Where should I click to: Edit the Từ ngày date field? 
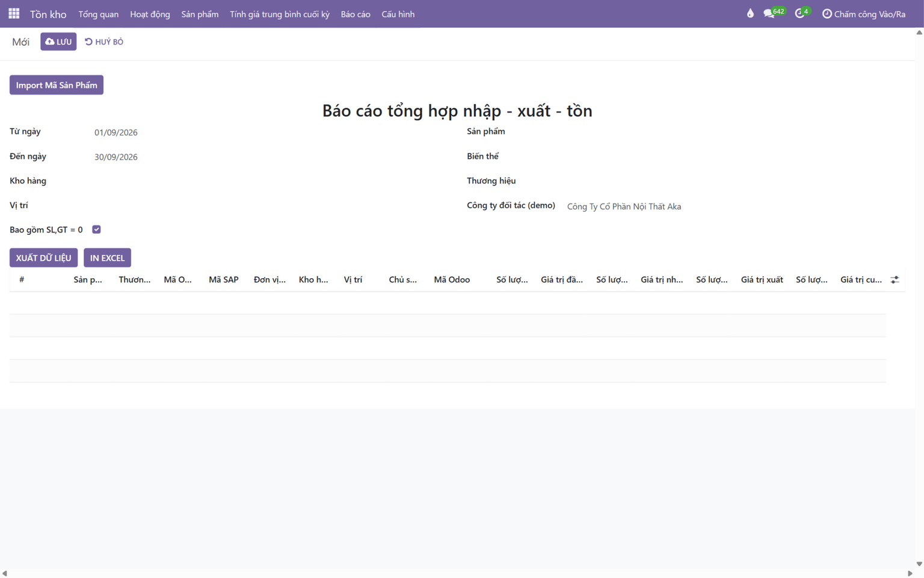(271, 132)
